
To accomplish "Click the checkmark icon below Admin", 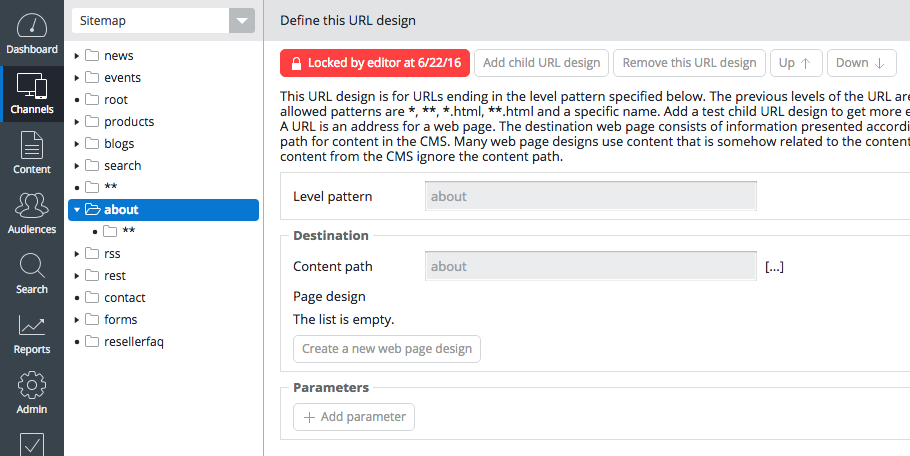I will pyautogui.click(x=31, y=444).
